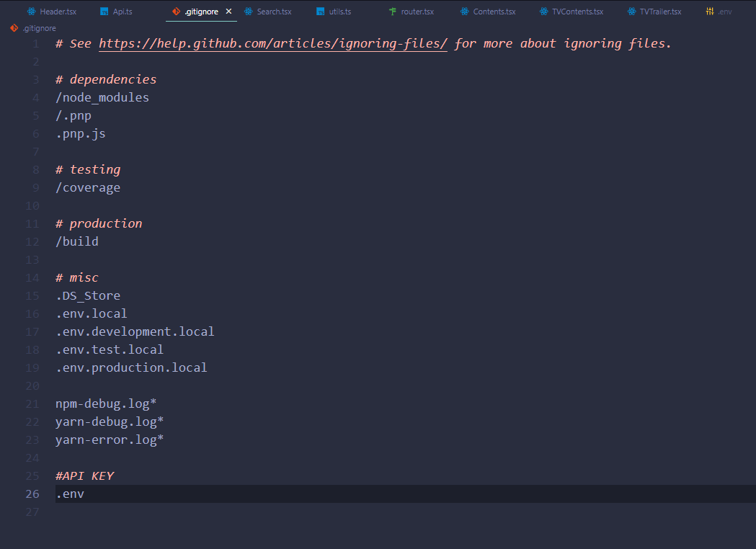Open the TVTrailer.tsx tab
This screenshot has width=756, height=549.
(x=655, y=12)
